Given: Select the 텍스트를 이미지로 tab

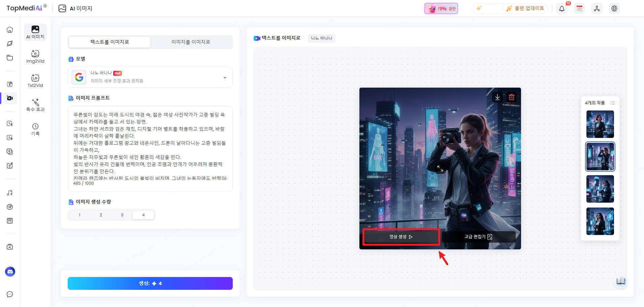Looking at the screenshot, I should [109, 42].
